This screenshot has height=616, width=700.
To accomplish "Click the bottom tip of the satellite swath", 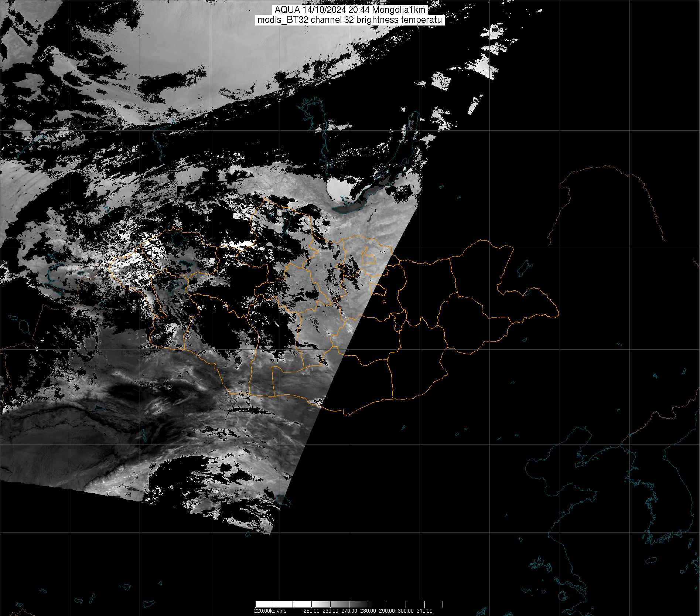I will [x=271, y=534].
